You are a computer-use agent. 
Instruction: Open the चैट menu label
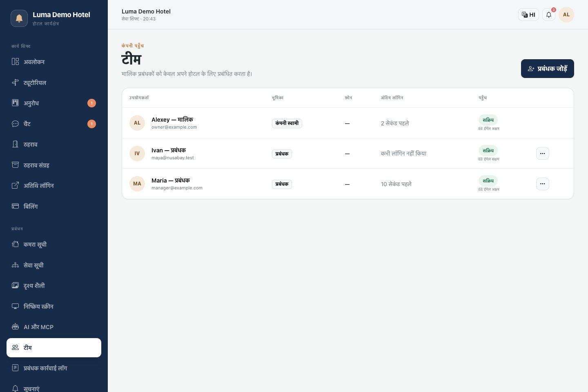point(27,124)
